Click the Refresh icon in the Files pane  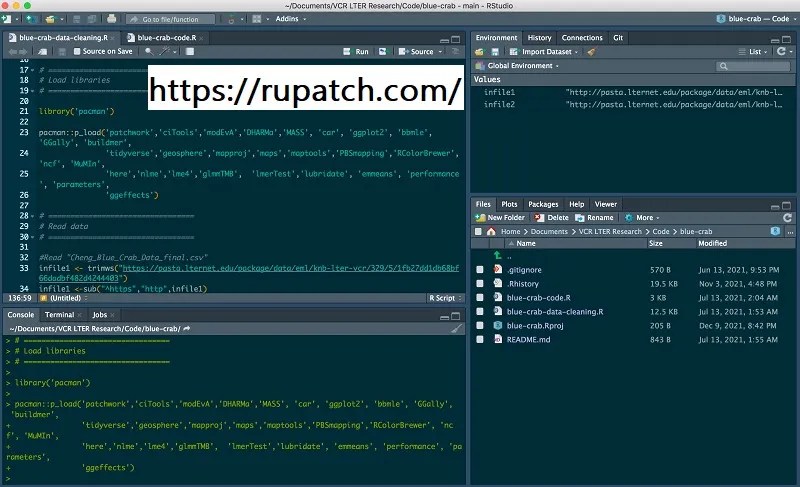tap(787, 218)
